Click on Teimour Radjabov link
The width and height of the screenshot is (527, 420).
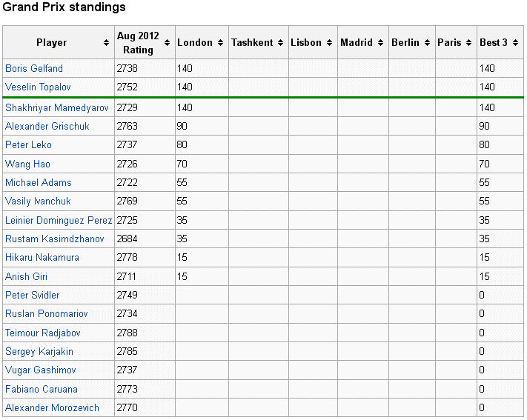click(x=43, y=333)
